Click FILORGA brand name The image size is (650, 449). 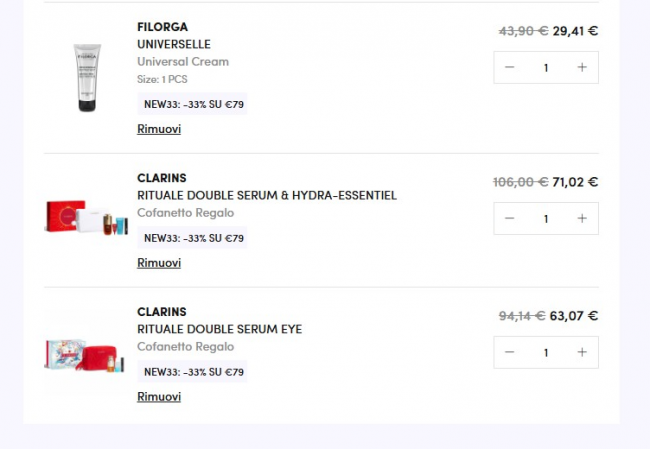click(x=162, y=27)
